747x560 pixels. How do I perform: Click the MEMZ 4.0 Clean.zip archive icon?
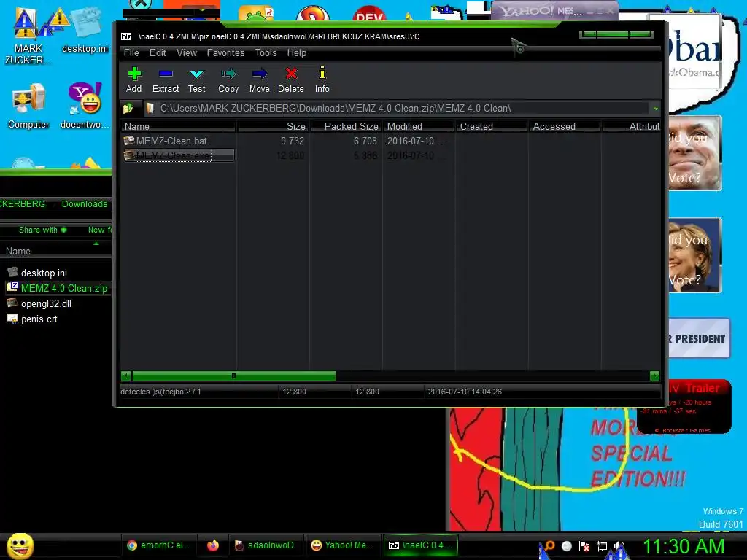click(x=12, y=287)
